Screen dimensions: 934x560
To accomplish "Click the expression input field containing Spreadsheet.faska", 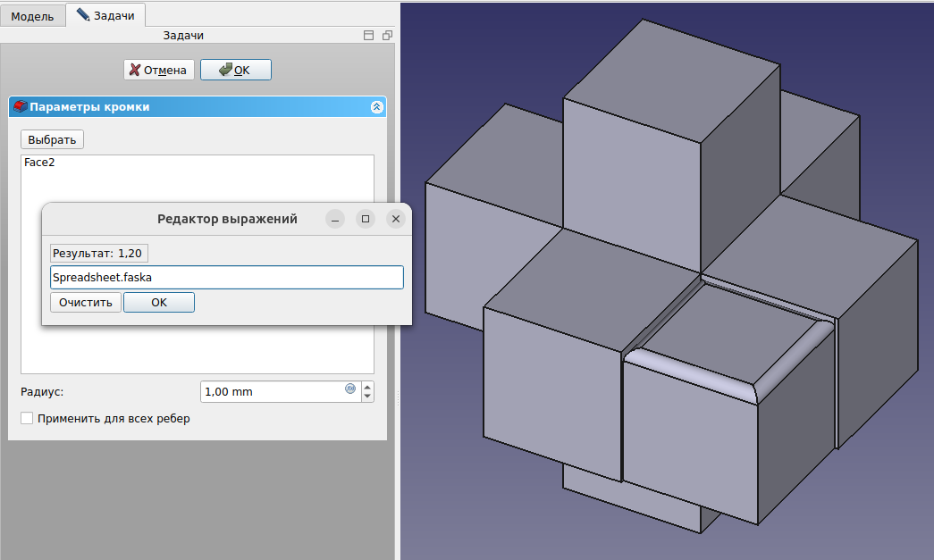I will tap(227, 278).
